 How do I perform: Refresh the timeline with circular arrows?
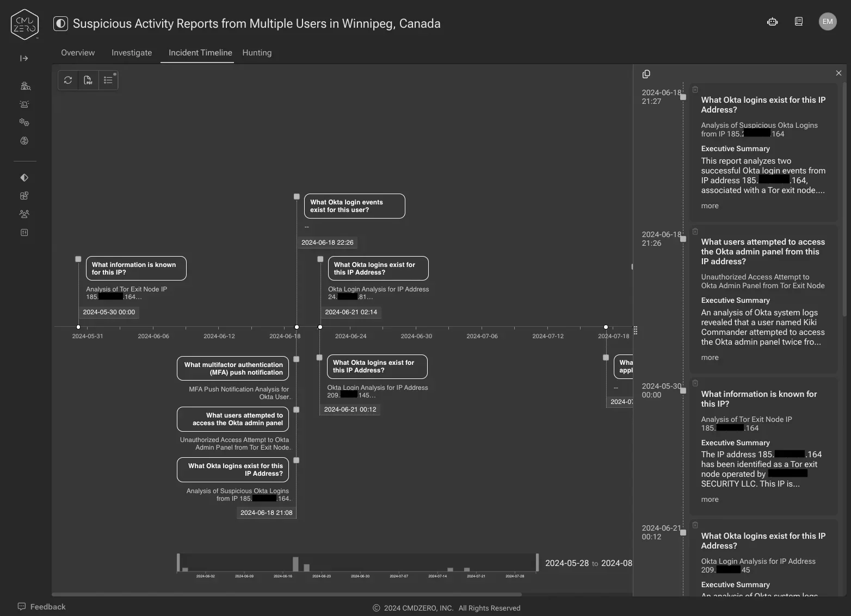point(68,80)
